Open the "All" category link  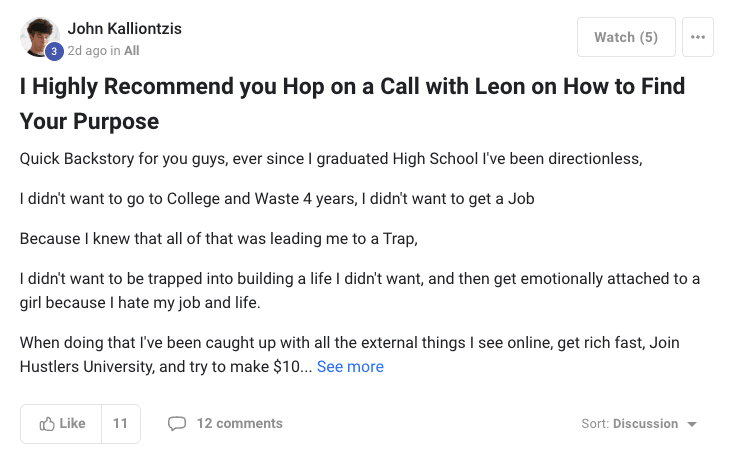pos(132,50)
